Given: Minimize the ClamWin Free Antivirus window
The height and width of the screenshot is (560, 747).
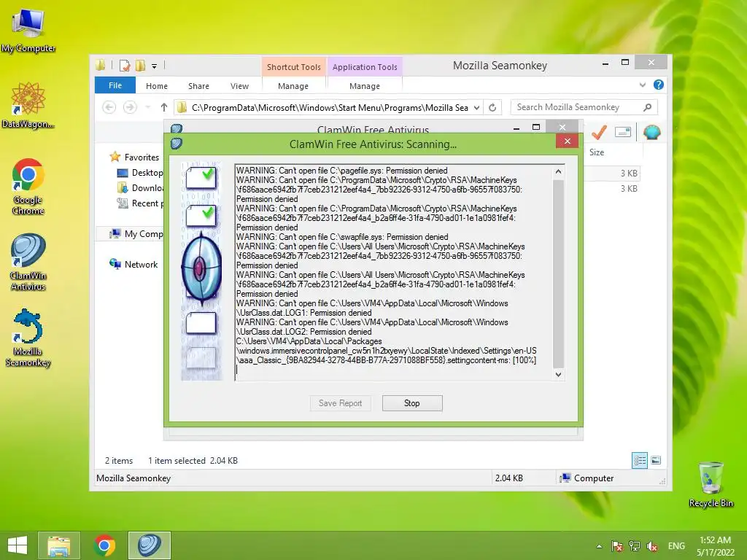Looking at the screenshot, I should click(516, 128).
